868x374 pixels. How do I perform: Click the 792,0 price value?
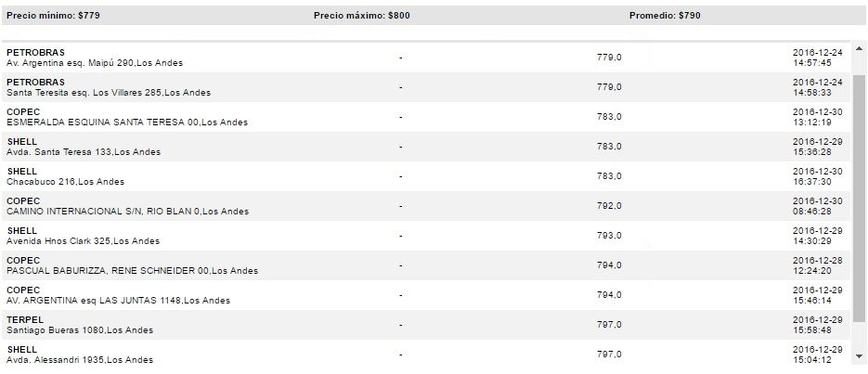[x=608, y=206]
